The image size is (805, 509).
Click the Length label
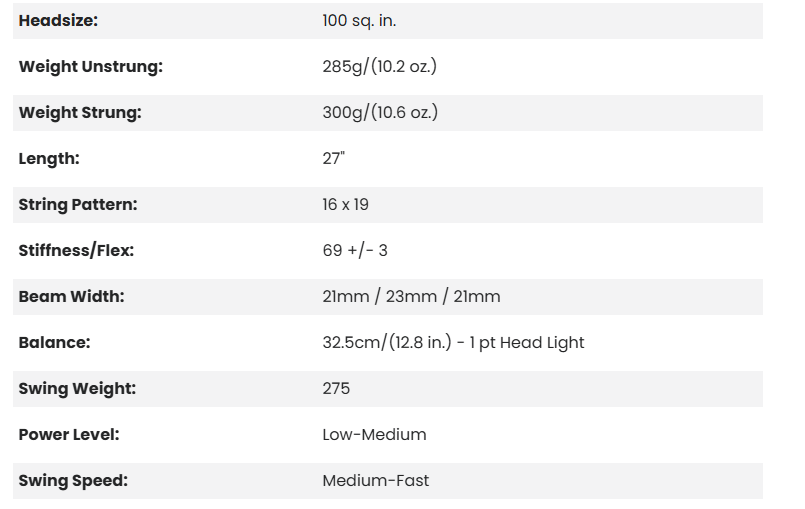coord(49,159)
